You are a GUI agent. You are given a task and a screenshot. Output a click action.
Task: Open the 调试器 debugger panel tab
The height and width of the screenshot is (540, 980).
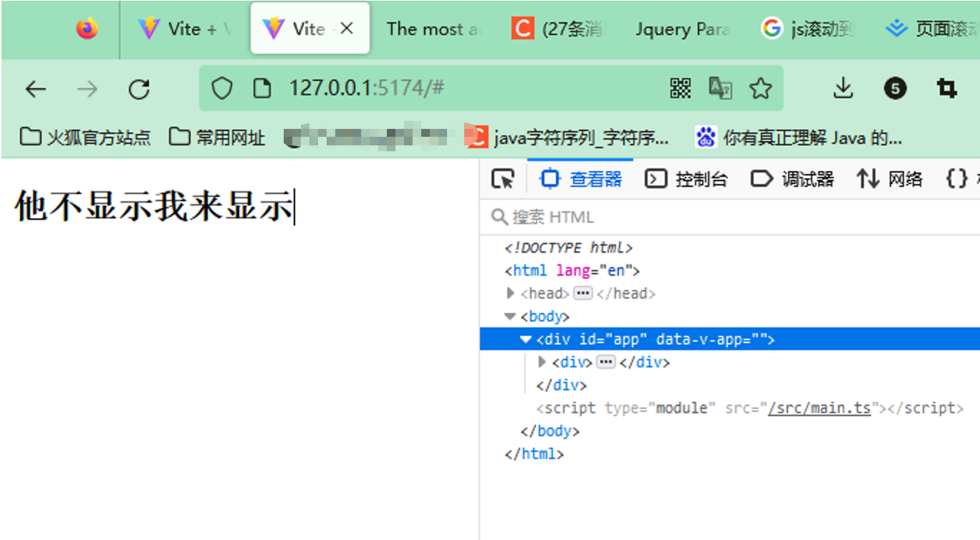tap(792, 179)
